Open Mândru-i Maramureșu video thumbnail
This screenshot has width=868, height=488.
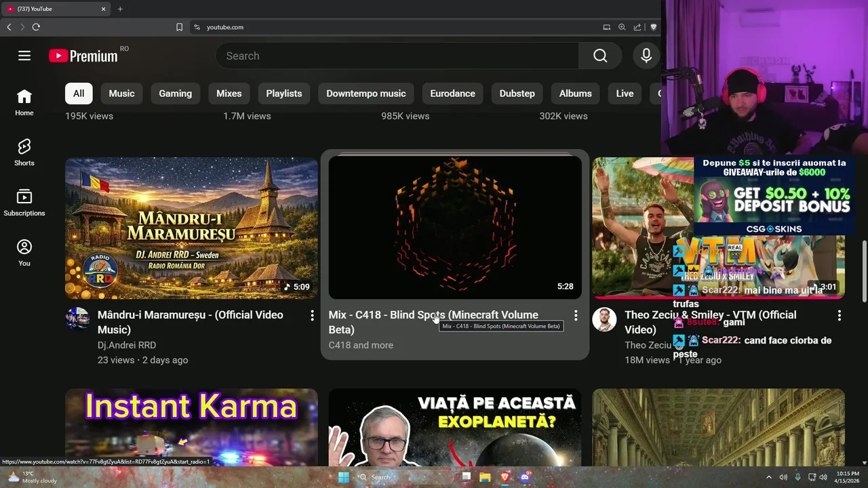(x=191, y=228)
